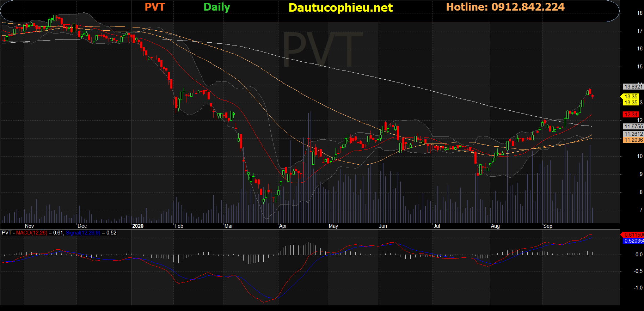The height and width of the screenshot is (311, 644).
Task: Click the Feb label on time axis
Action: [179, 226]
